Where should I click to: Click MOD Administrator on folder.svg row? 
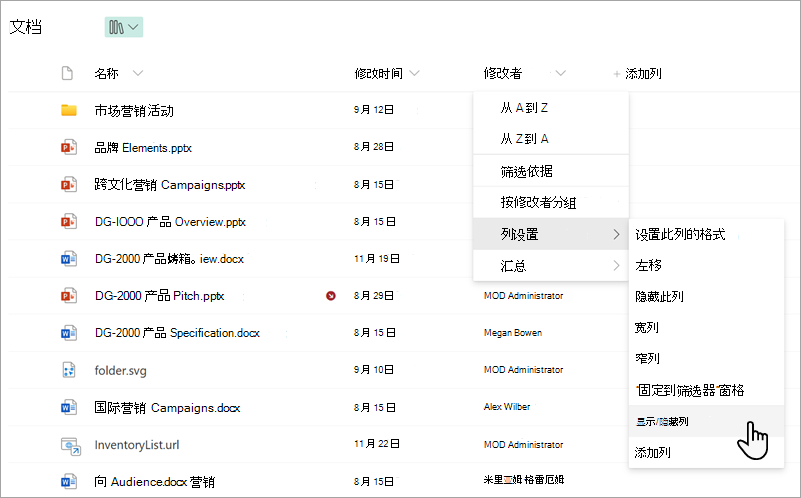pyautogui.click(x=524, y=369)
